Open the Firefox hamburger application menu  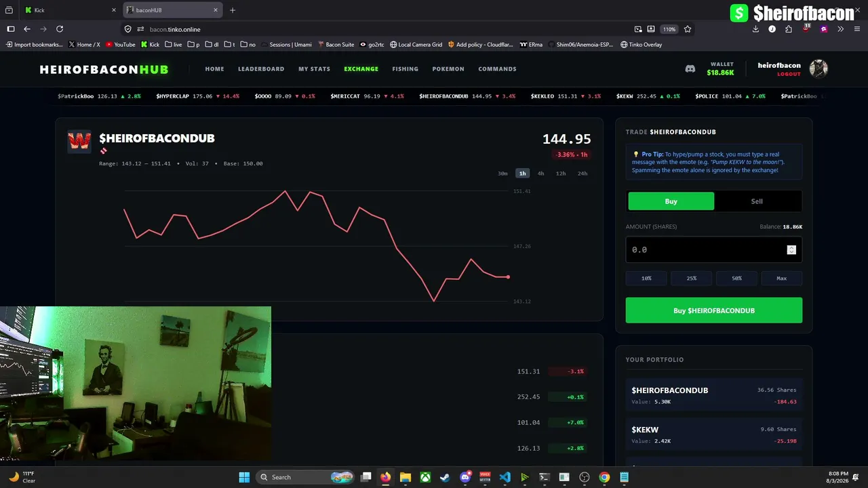[856, 29]
